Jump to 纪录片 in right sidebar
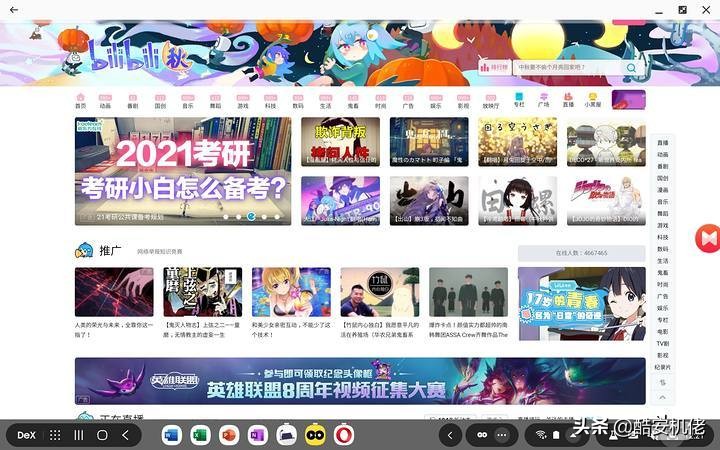The image size is (720, 450). point(663,367)
